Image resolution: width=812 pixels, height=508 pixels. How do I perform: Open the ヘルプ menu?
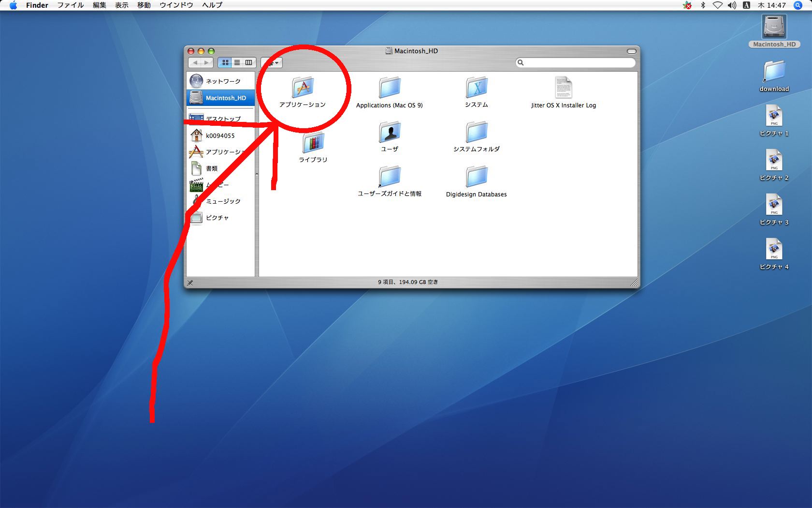point(212,5)
